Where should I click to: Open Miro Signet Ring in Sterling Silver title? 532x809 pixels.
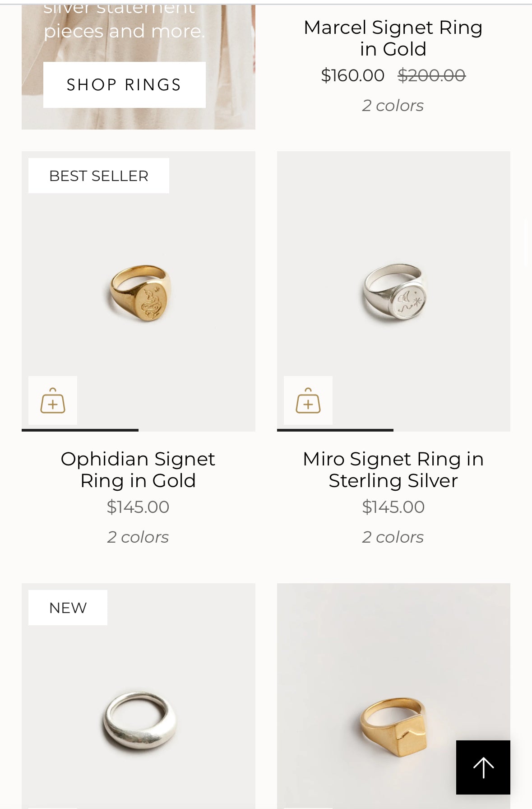click(393, 470)
